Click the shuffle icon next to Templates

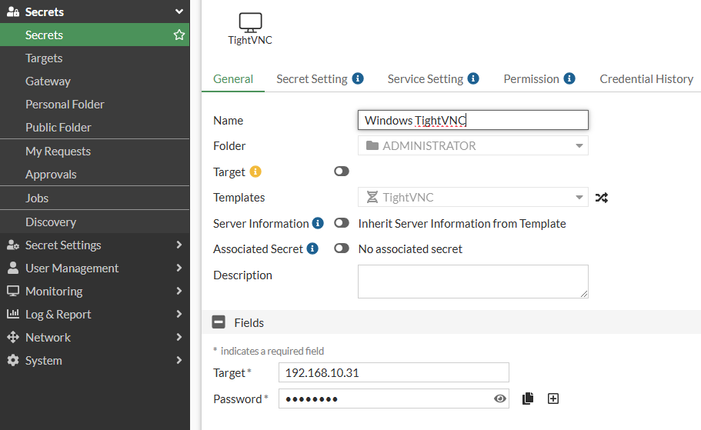[x=601, y=198]
